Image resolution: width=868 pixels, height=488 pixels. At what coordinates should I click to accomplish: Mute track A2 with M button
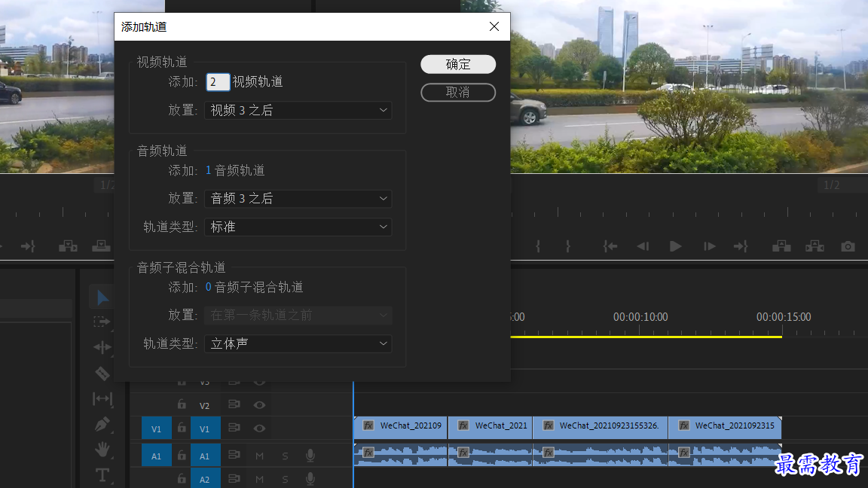tap(260, 479)
